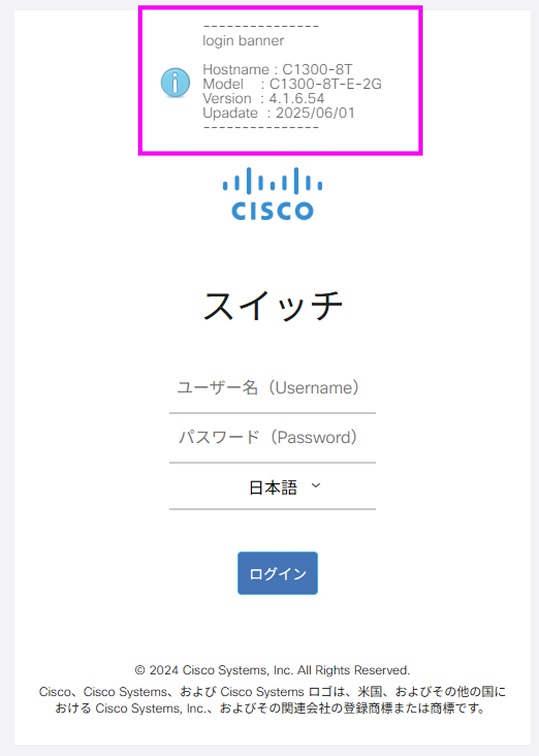
Task: Click the vertical bars of Cisco logo
Action: (272, 181)
